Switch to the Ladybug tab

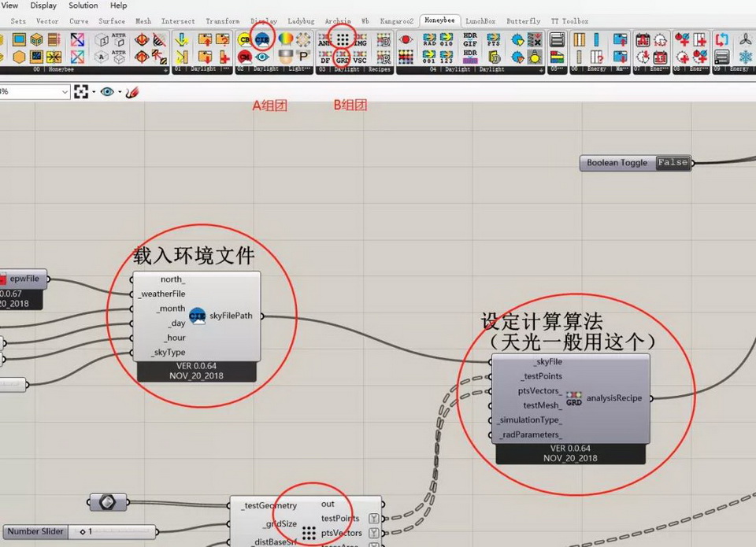[x=301, y=21]
